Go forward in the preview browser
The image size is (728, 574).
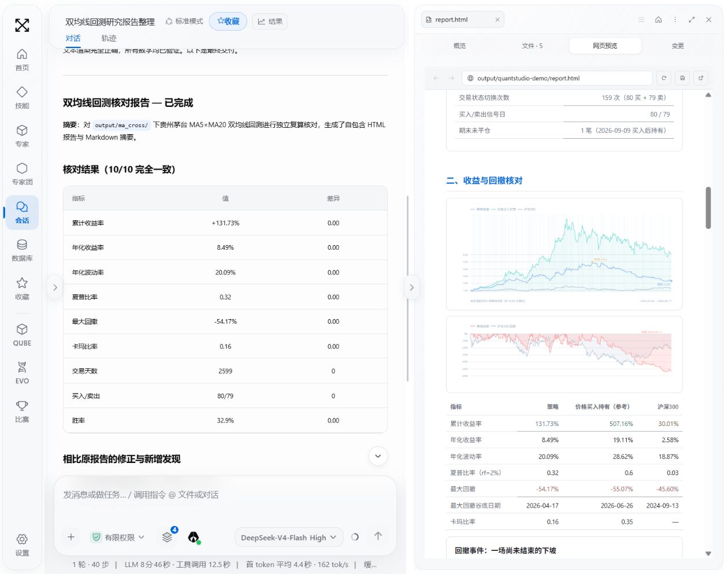coord(451,78)
